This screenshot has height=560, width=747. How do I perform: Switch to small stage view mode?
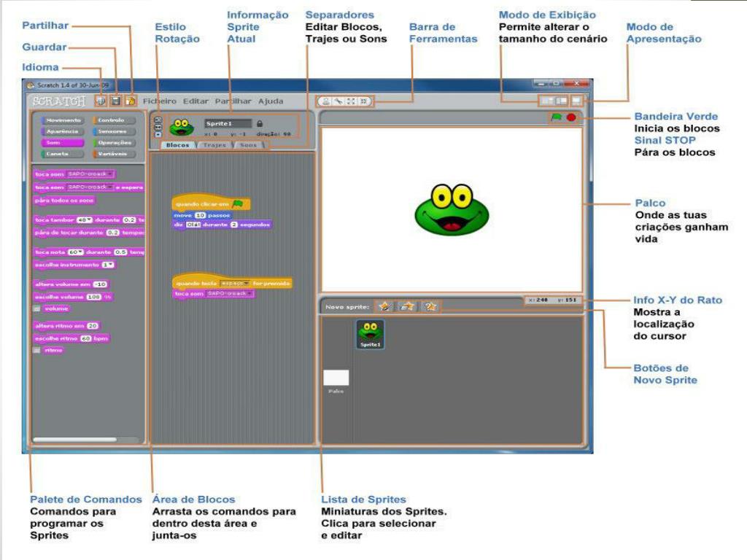click(546, 101)
